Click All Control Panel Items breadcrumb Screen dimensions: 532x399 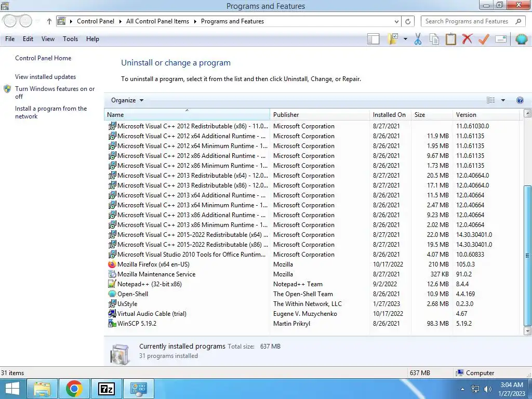(x=157, y=21)
